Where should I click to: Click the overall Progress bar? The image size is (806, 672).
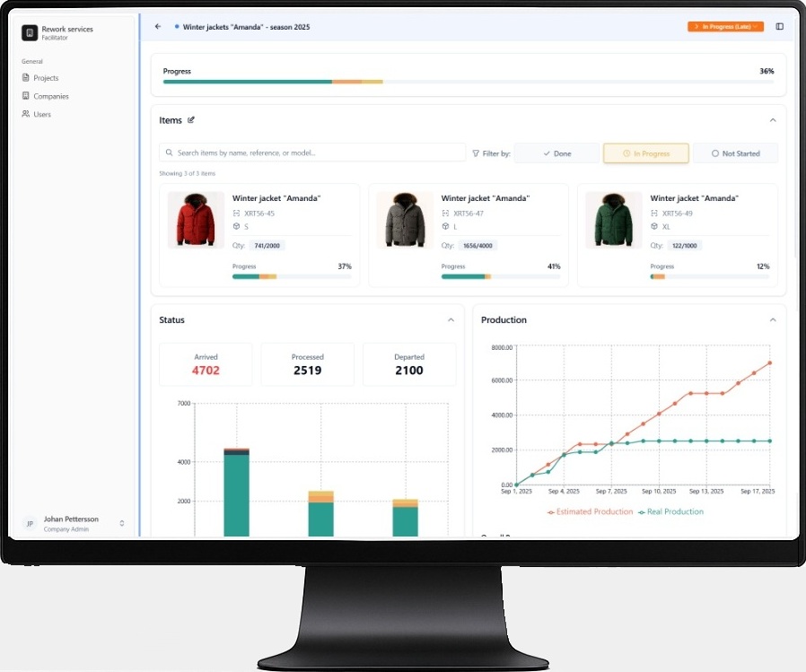pyautogui.click(x=467, y=82)
